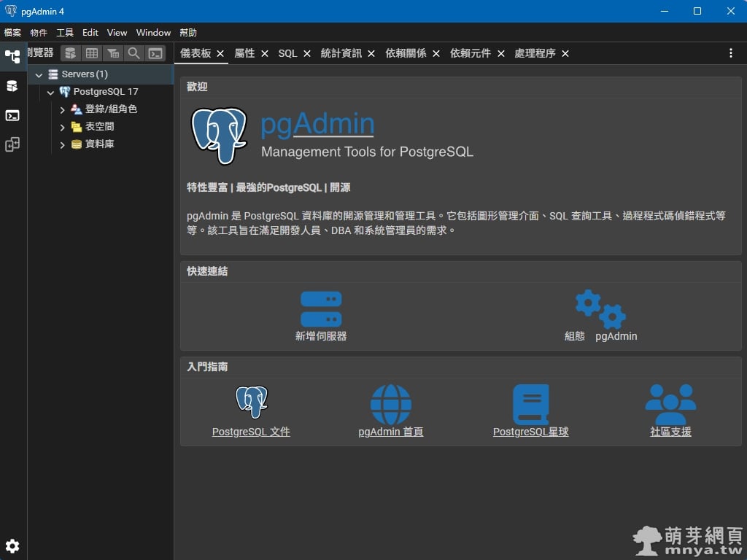Expand the 登錄/組角色 tree node
The height and width of the screenshot is (560, 747).
coord(63,109)
